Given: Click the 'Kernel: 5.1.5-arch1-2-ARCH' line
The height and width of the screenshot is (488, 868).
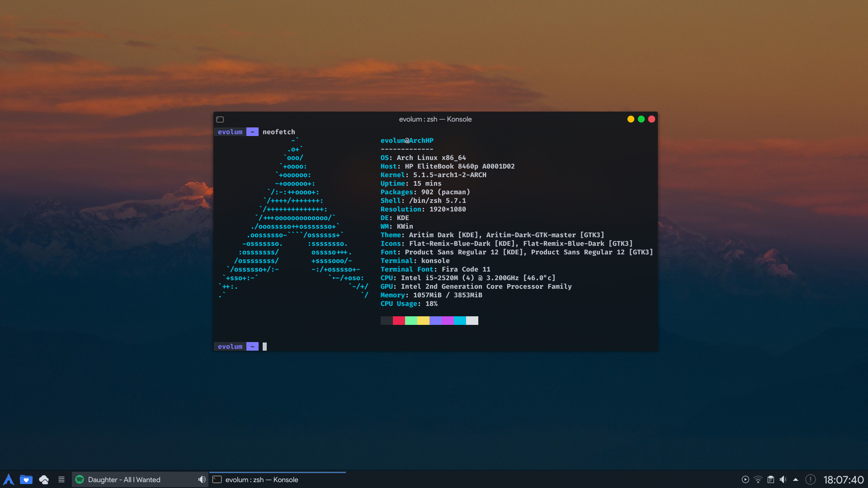Looking at the screenshot, I should (x=433, y=175).
